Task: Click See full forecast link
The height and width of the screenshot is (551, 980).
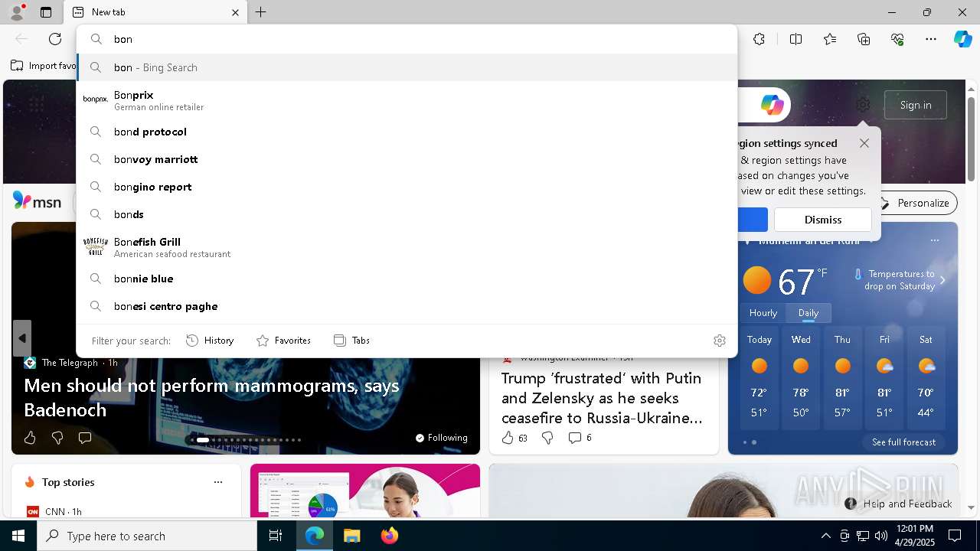Action: pyautogui.click(x=903, y=442)
